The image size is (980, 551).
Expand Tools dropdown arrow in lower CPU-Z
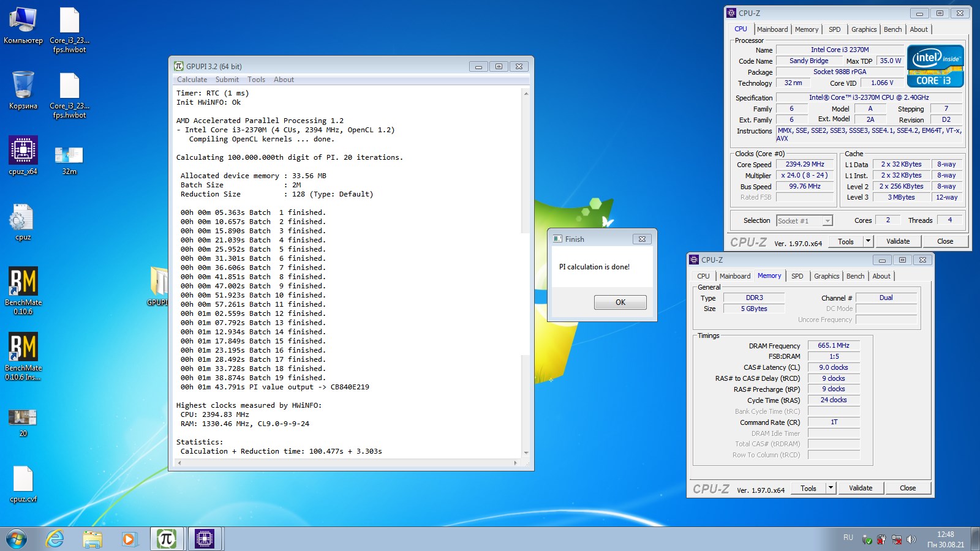point(831,488)
